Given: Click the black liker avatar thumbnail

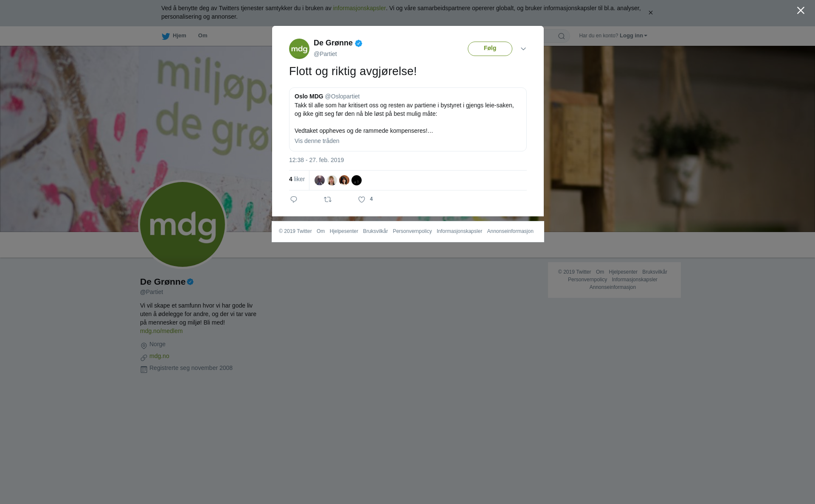Looking at the screenshot, I should [x=357, y=180].
